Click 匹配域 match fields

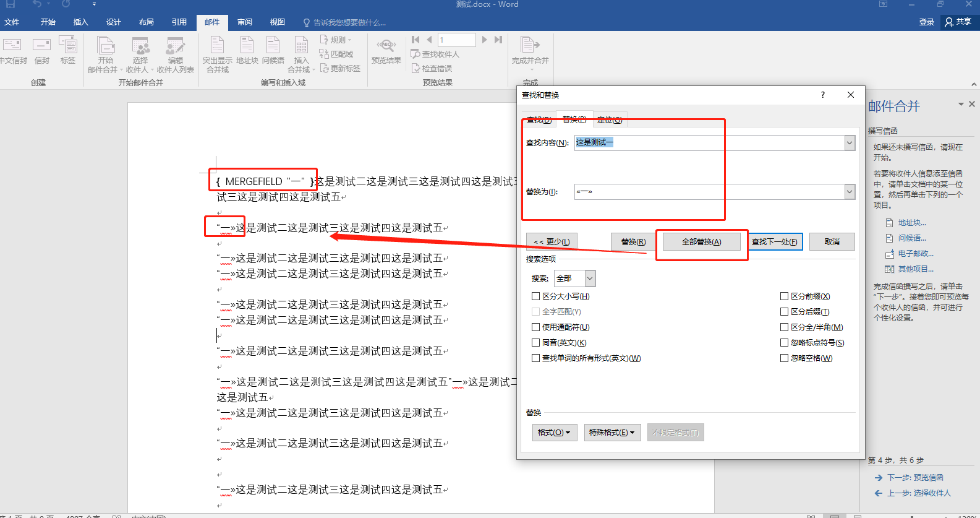[x=336, y=54]
